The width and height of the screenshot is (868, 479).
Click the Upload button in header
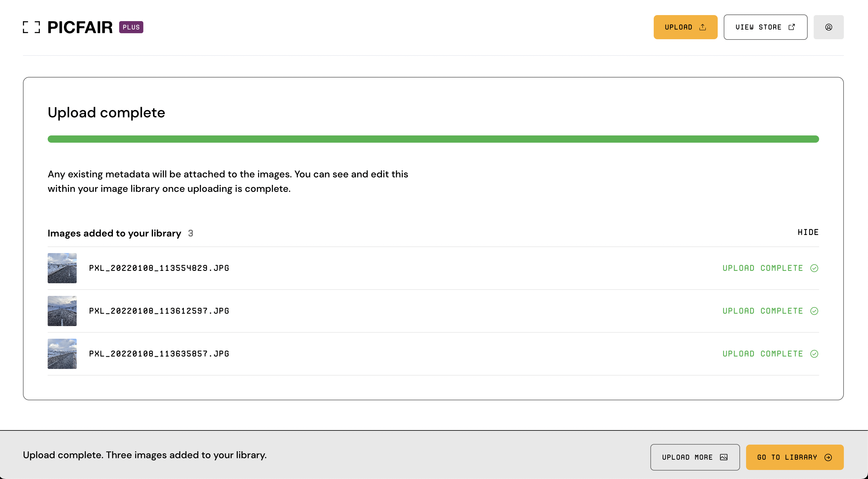(x=685, y=27)
